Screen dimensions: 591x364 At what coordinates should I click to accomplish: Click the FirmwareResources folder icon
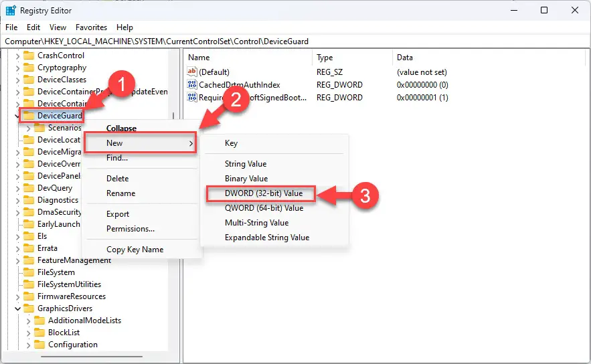coord(29,296)
